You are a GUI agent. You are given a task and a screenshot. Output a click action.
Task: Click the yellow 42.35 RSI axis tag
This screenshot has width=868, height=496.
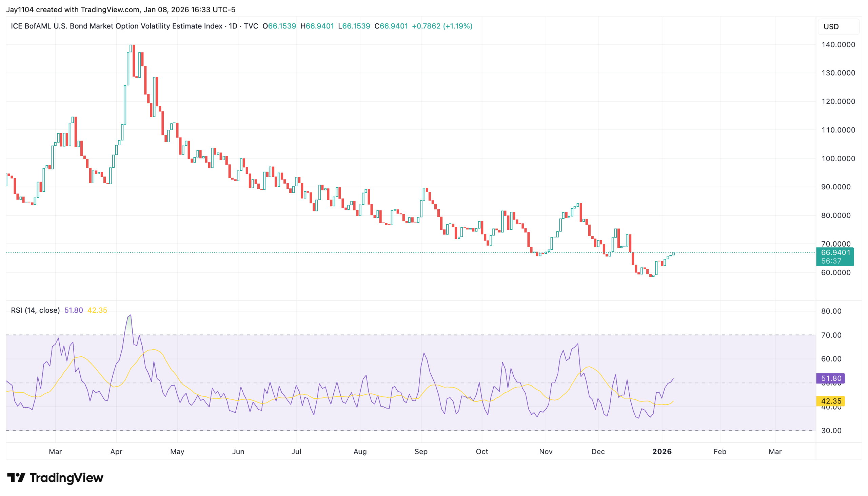click(x=830, y=401)
